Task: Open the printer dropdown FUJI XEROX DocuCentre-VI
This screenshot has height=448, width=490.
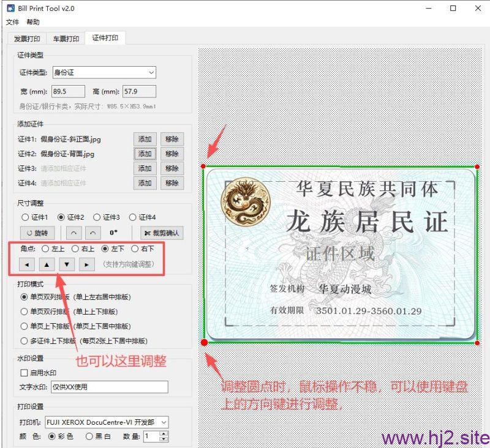Action: tap(107, 422)
